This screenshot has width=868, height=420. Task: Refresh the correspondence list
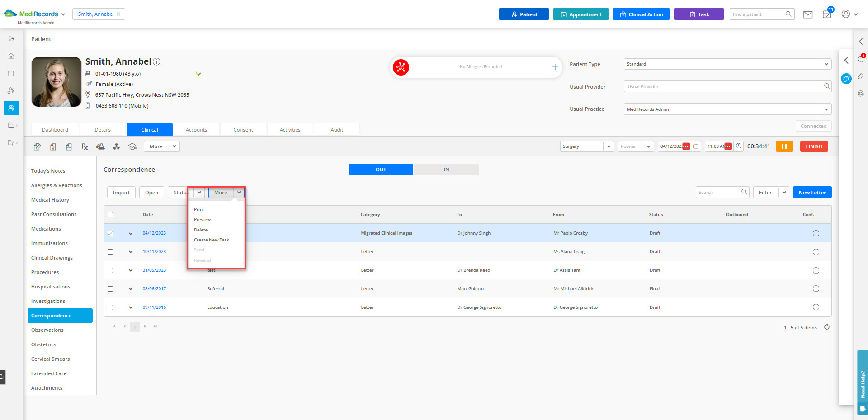pos(826,327)
